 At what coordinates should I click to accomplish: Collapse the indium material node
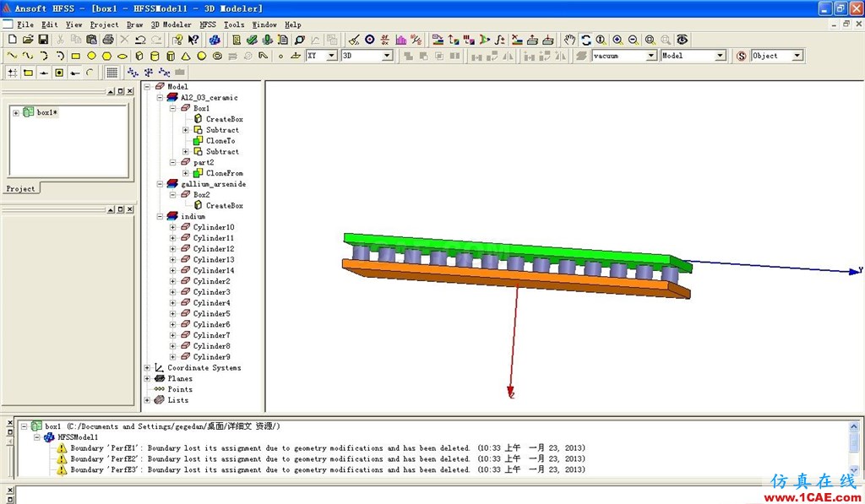coord(160,216)
